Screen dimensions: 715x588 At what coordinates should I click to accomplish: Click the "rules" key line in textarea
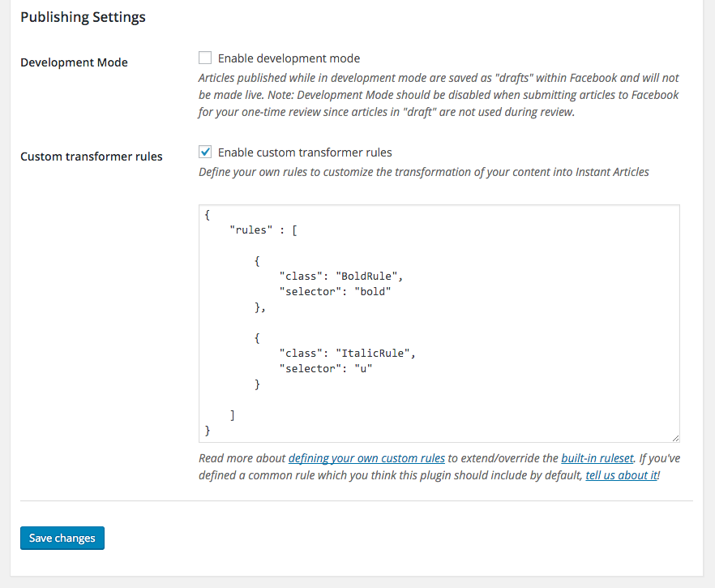pyautogui.click(x=263, y=230)
